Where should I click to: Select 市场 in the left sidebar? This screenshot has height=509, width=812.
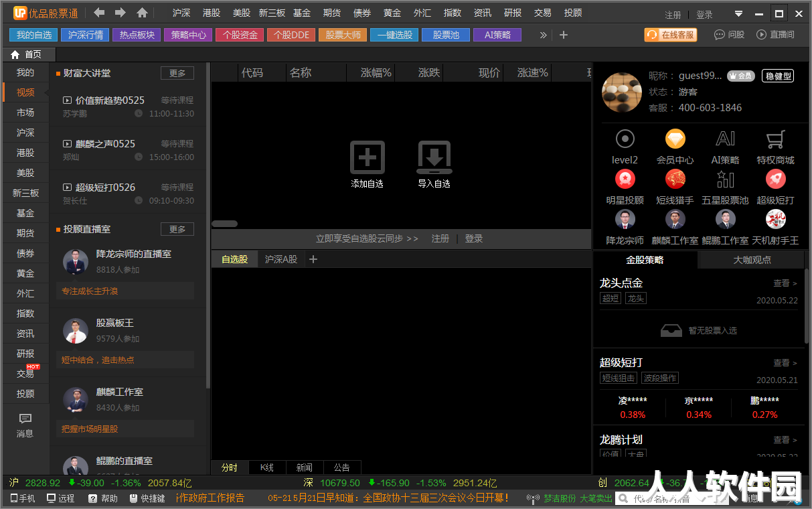coord(25,113)
